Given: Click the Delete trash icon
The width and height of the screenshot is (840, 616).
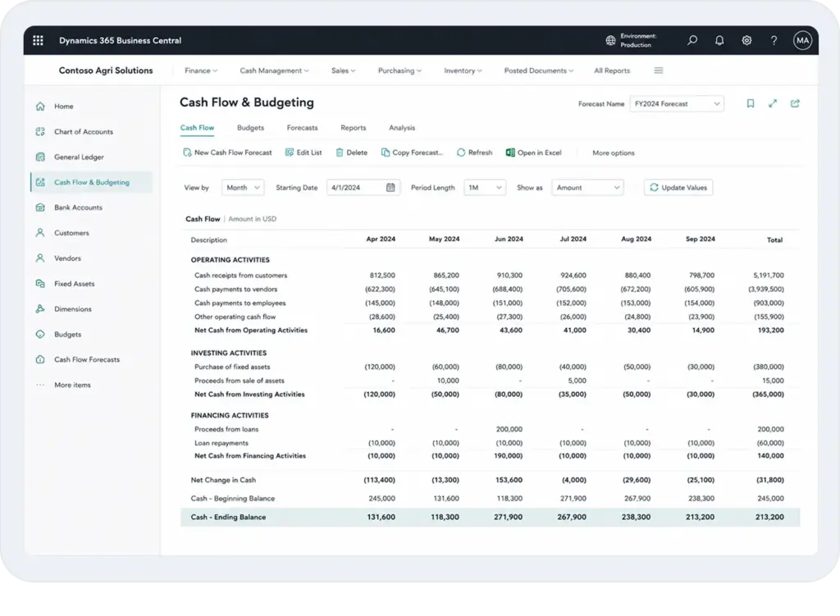Looking at the screenshot, I should (339, 152).
